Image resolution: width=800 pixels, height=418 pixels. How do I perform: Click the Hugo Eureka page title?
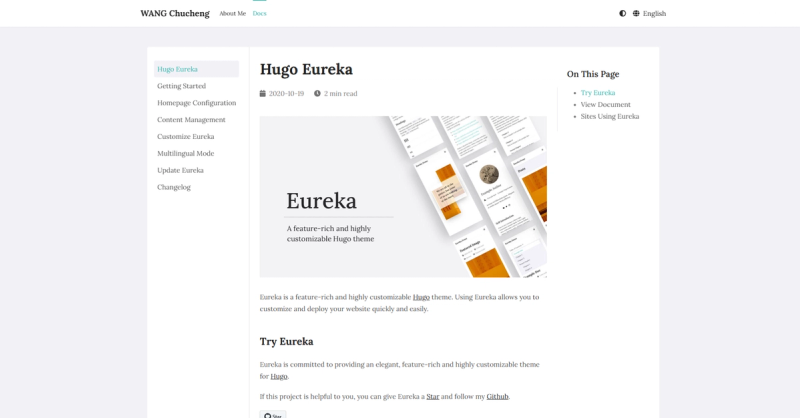306,69
